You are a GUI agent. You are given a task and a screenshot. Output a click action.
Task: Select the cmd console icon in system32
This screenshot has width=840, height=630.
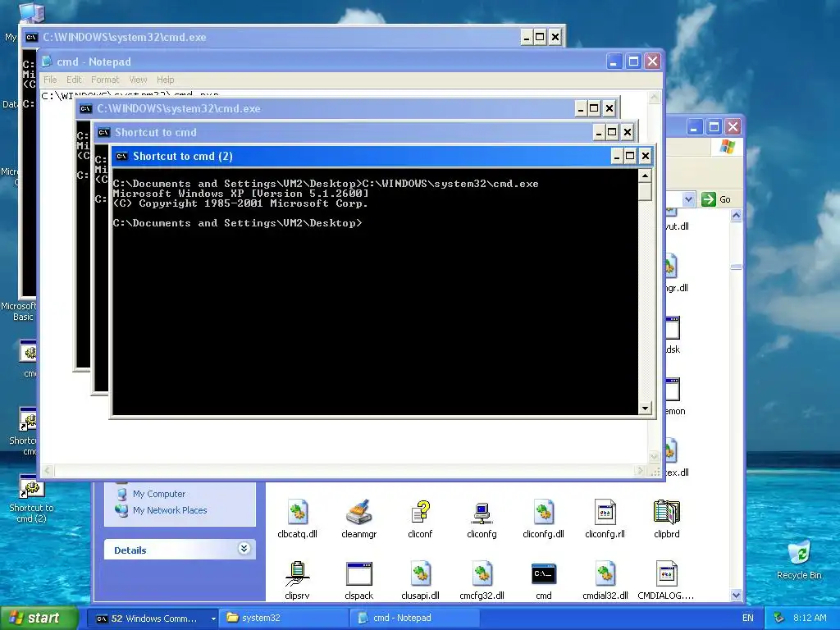point(543,573)
